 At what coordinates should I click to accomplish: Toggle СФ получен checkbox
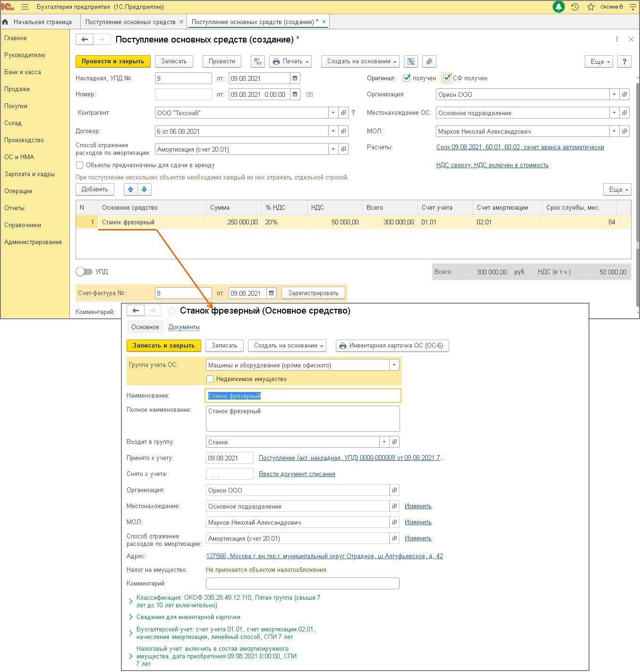(447, 78)
